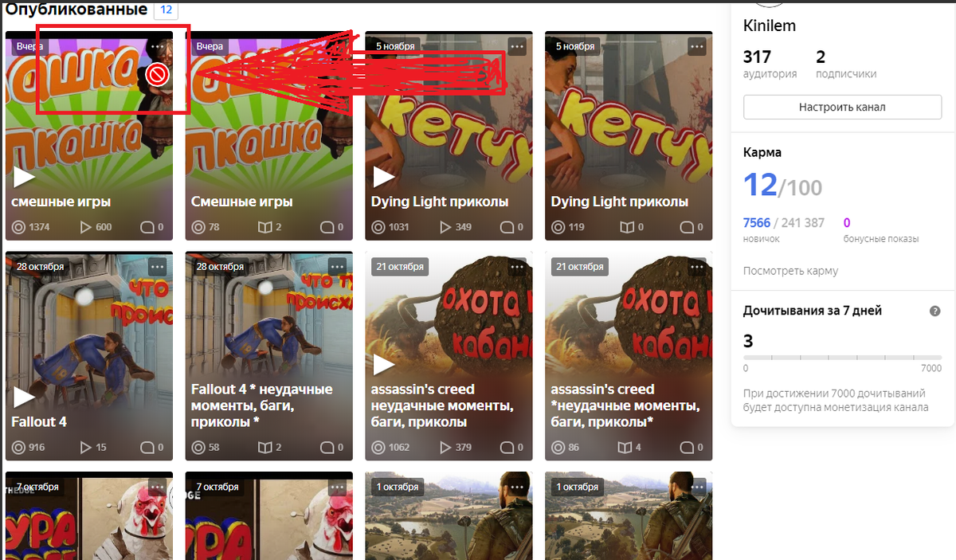
Task: Click the 317 аудитория stat
Action: click(x=770, y=64)
